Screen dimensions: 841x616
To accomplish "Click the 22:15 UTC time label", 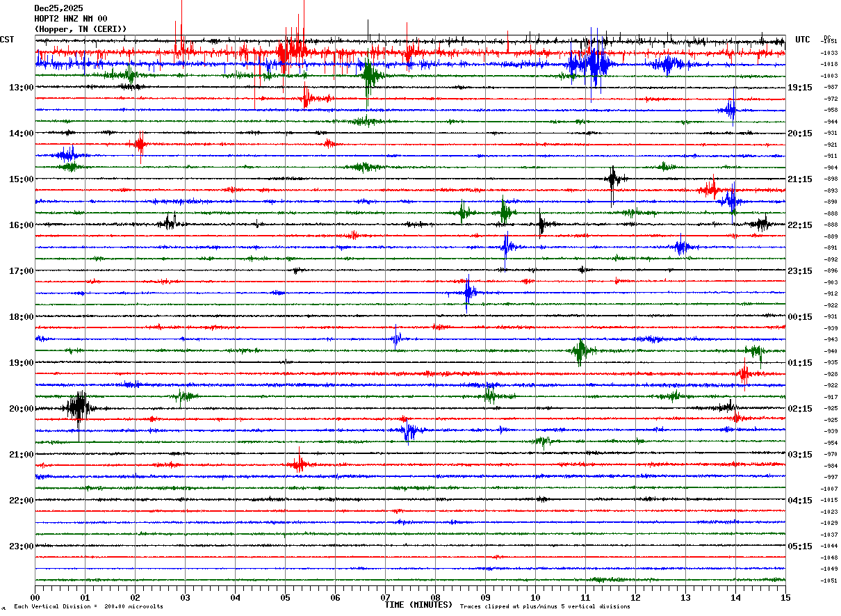I will 800,225.
